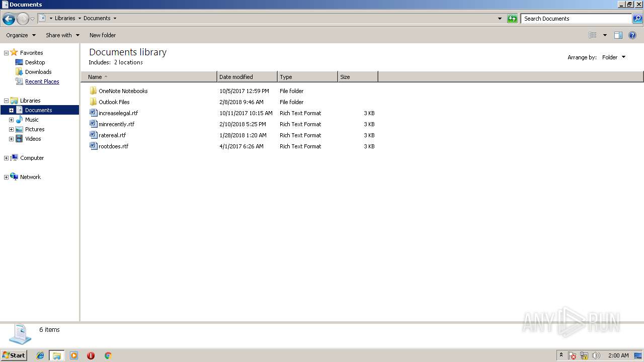Click the 10/11/2017 10:15 AM date cell

[246, 113]
